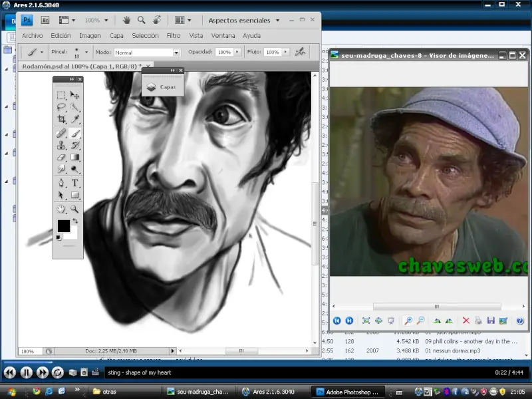Click the red delete icon in image viewer

(x=465, y=321)
